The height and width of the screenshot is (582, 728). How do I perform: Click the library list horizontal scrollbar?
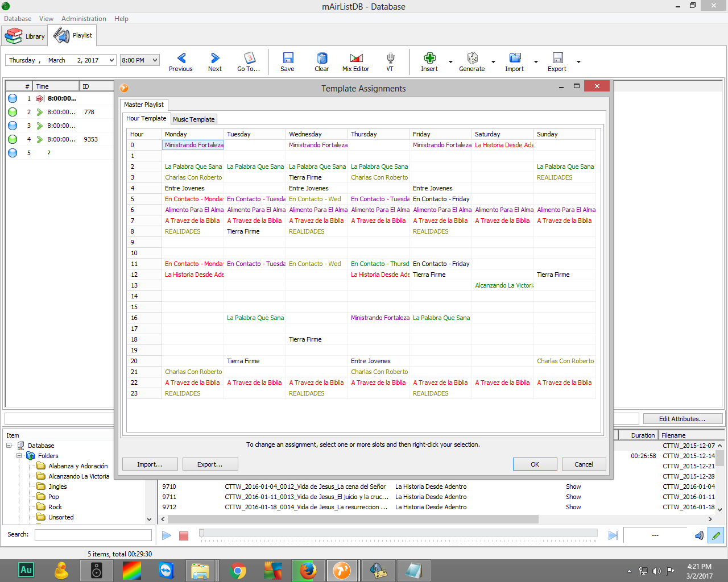353,519
